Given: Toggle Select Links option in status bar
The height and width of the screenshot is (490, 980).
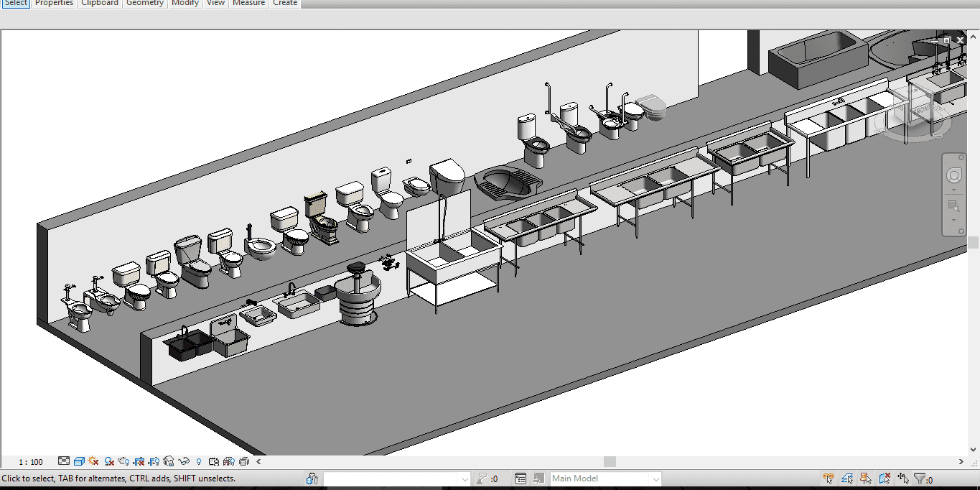Looking at the screenshot, I should tap(829, 479).
